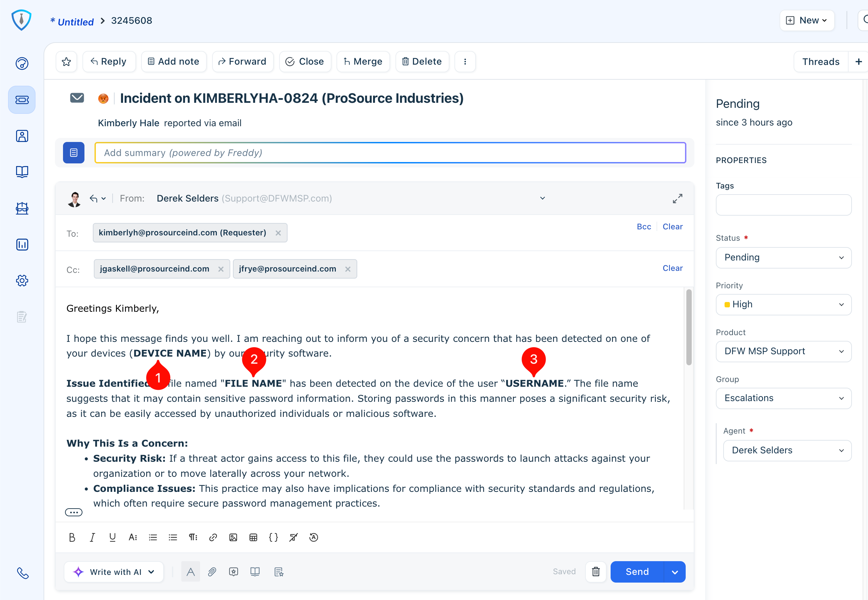Click the Add note toolbar item
Screen dimensions: 868x600
click(x=174, y=62)
